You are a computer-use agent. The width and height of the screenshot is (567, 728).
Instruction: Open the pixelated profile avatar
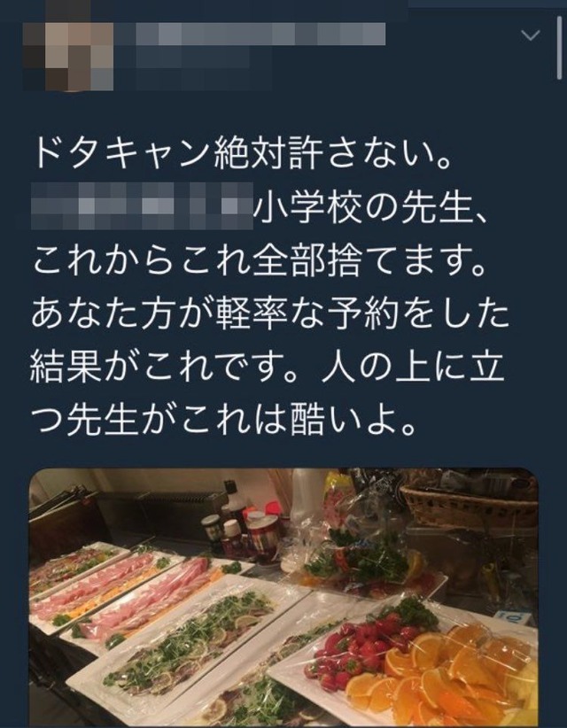[68, 56]
